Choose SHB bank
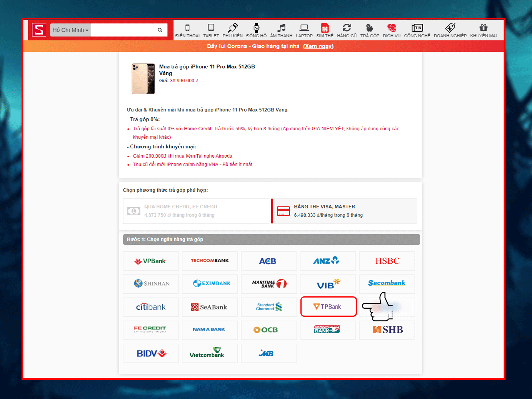Image resolution: width=532 pixels, height=399 pixels. pos(387,330)
